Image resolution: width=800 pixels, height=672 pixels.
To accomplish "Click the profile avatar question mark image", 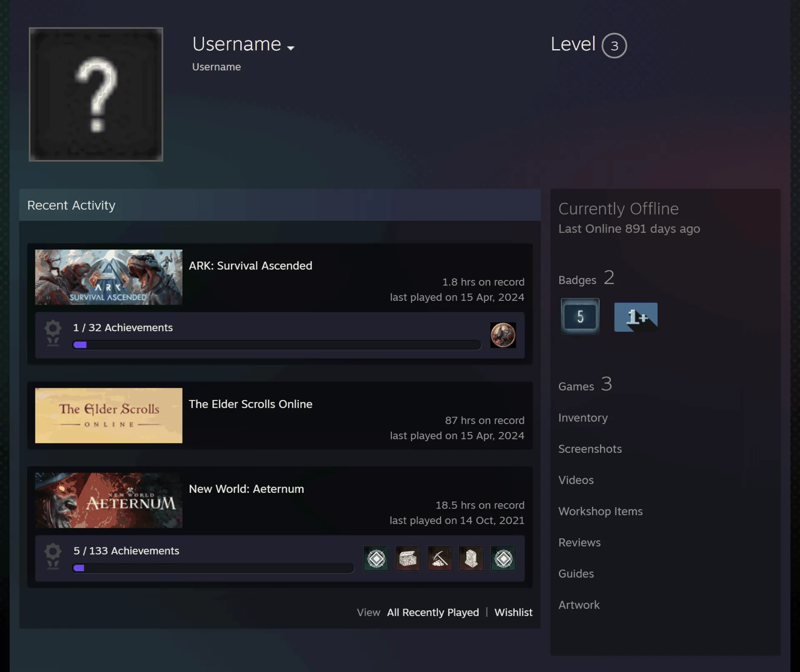I will (96, 94).
